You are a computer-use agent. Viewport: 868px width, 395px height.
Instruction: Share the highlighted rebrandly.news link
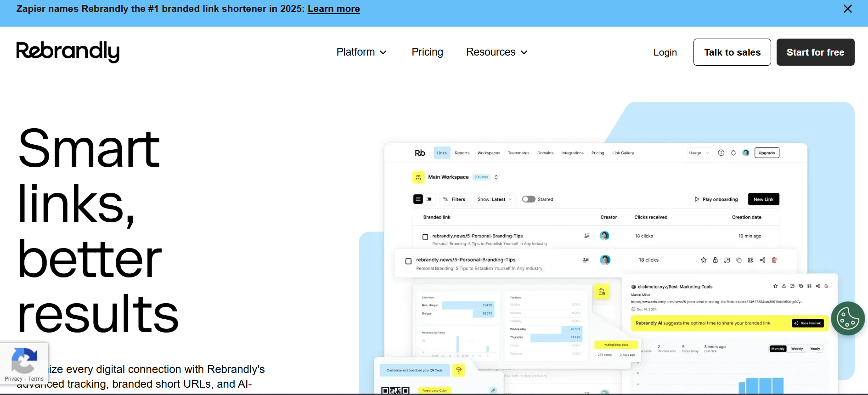762,260
